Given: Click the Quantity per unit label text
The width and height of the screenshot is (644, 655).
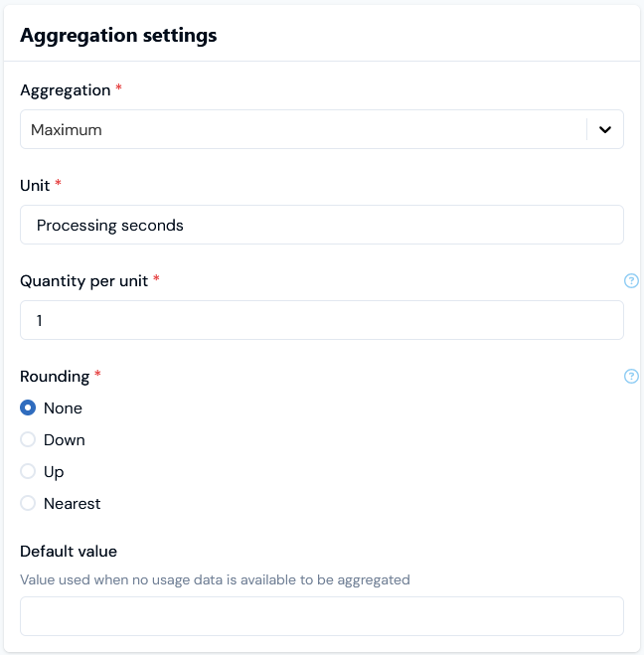Looking at the screenshot, I should point(83,281).
